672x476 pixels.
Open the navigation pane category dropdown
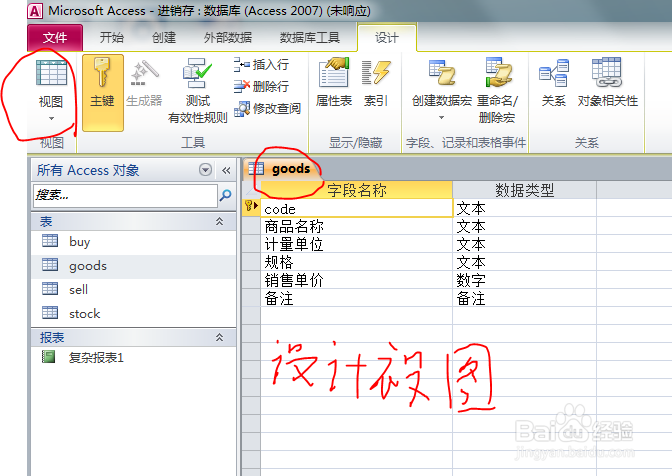point(206,170)
